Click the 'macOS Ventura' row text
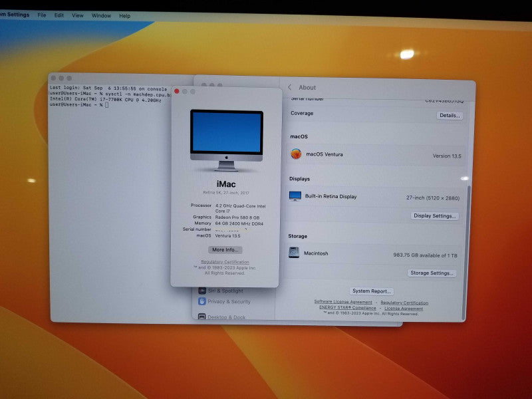Image resolution: width=532 pixels, height=399 pixels. click(325, 154)
